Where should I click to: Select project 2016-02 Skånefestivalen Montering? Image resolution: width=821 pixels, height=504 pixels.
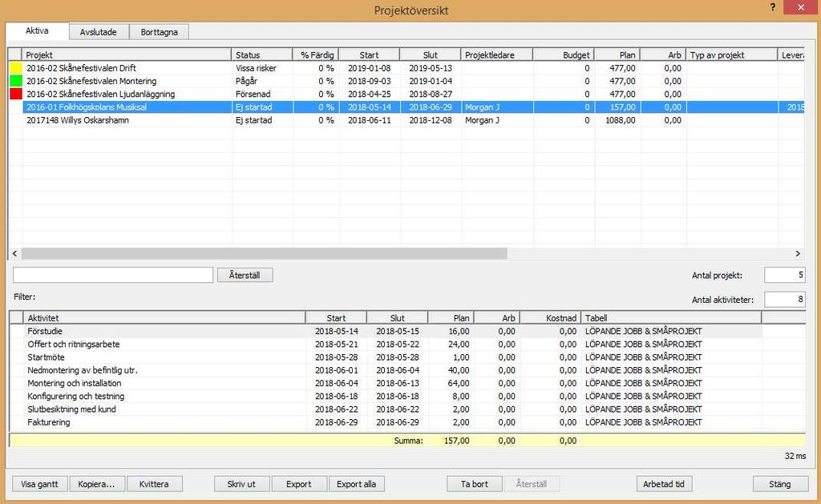click(91, 81)
